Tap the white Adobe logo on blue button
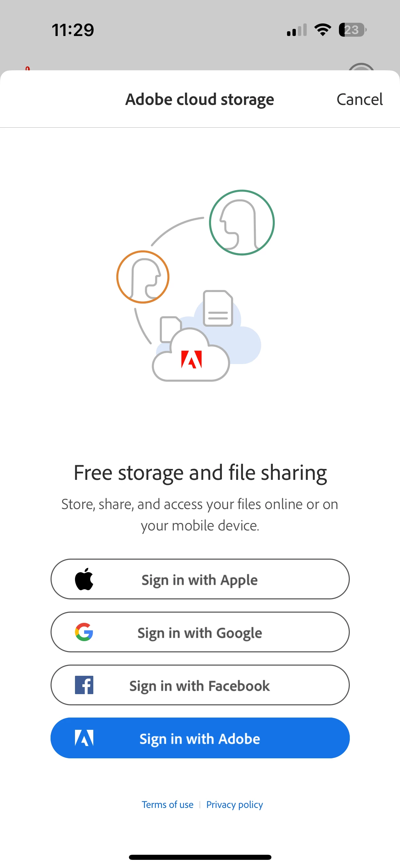The height and width of the screenshot is (868, 400). (x=84, y=738)
